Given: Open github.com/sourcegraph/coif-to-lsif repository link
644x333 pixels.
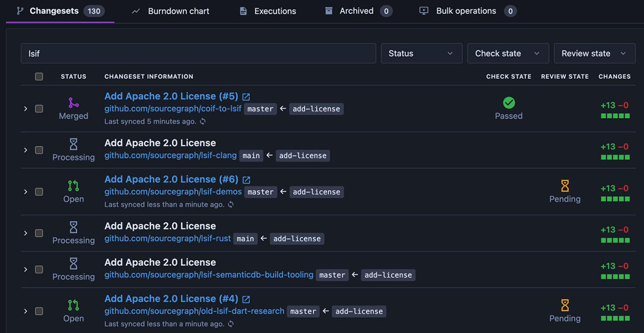Looking at the screenshot, I should point(173,109).
